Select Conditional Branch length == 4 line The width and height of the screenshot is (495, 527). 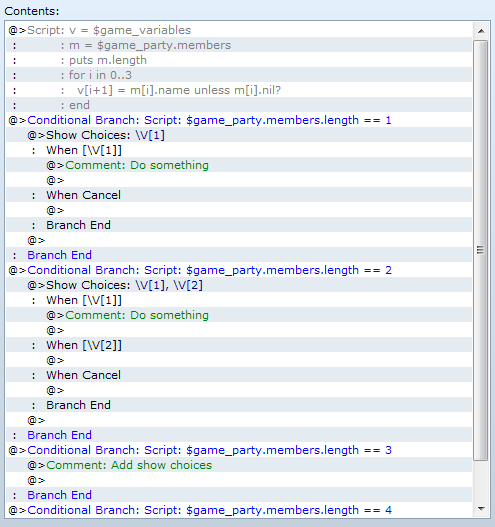(x=239, y=510)
